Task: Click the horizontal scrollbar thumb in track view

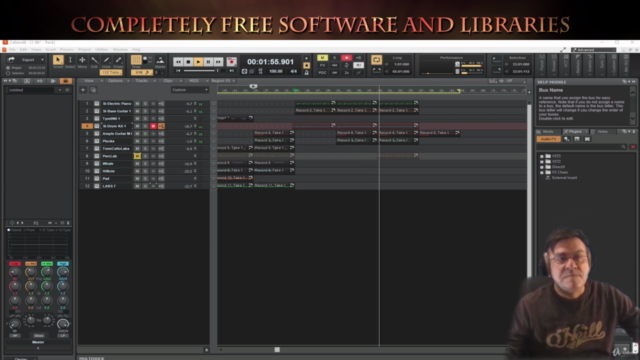Action: pos(277,349)
